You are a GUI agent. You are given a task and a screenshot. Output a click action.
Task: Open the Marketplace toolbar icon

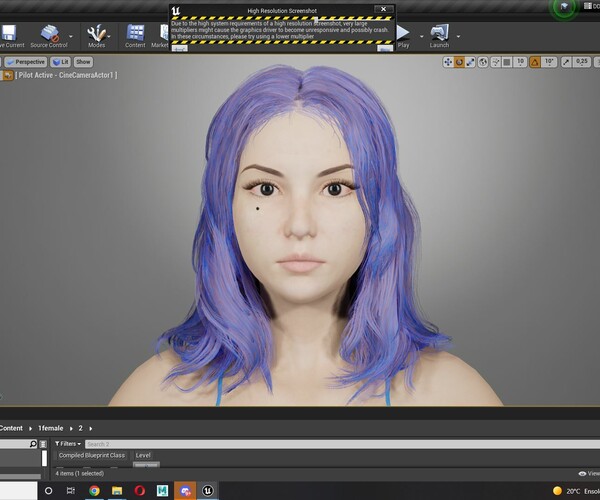pyautogui.click(x=164, y=33)
